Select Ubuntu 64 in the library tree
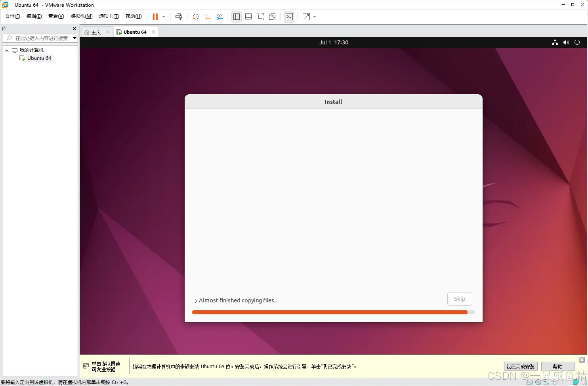Image resolution: width=588 pixels, height=386 pixels. point(39,58)
